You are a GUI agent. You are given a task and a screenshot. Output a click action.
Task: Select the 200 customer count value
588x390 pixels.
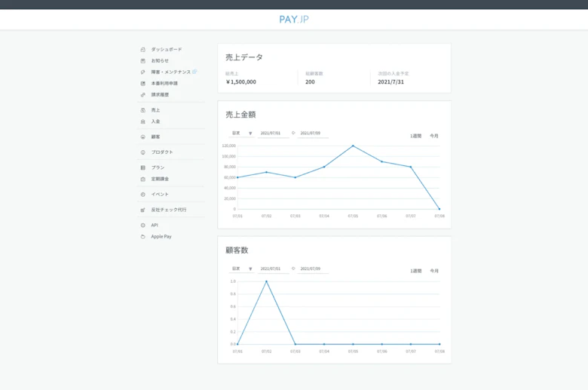310,81
